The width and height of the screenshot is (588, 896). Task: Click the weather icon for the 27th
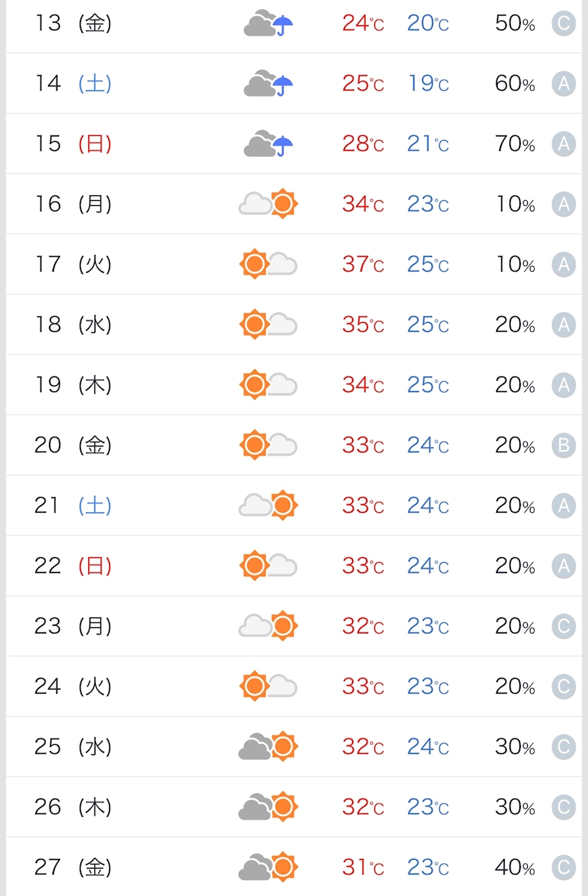coord(268,867)
